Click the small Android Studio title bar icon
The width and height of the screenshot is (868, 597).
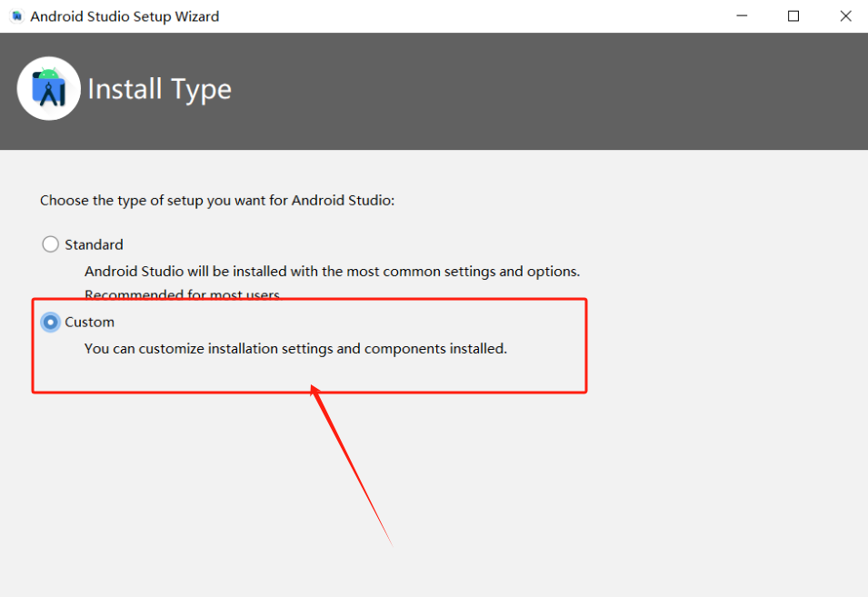click(x=16, y=16)
